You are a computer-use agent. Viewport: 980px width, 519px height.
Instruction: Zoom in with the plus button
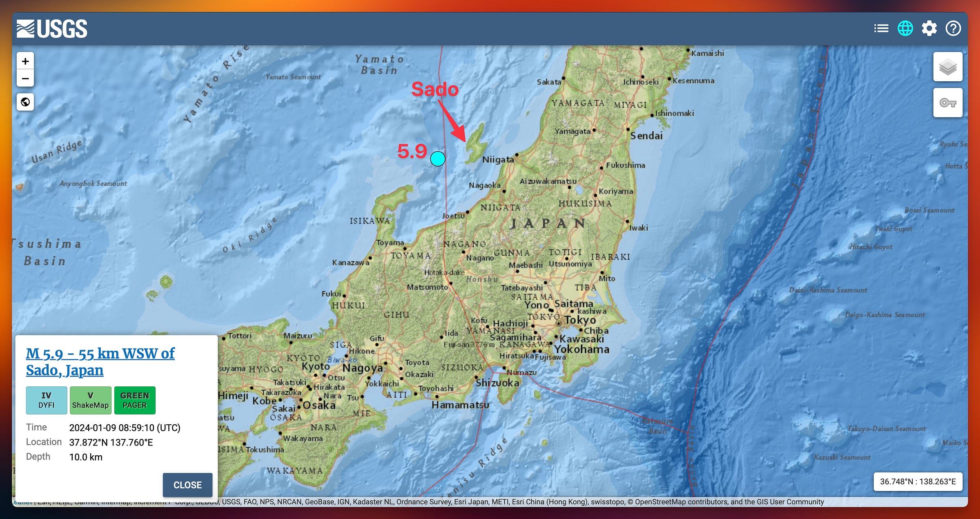25,61
